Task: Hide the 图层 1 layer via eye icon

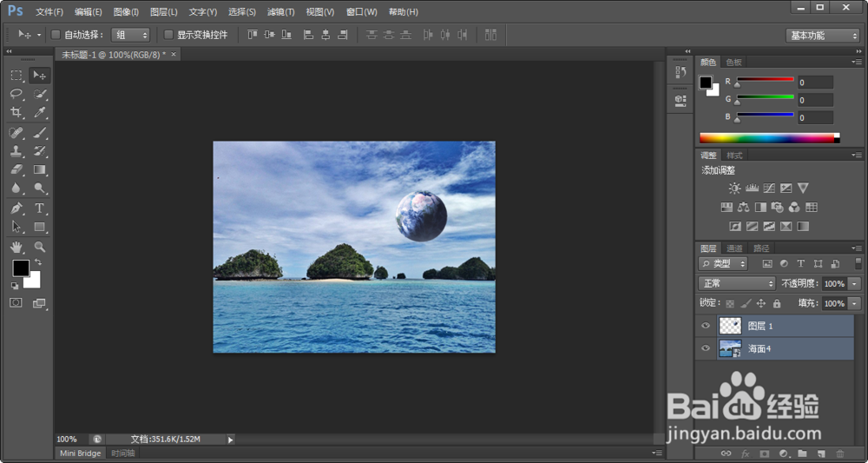Action: click(x=706, y=326)
